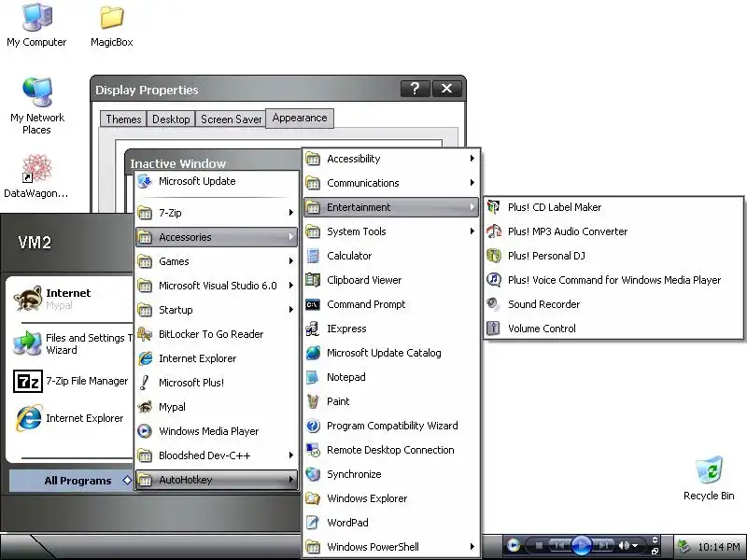Click Windows Media Player logo in taskbar
This screenshot has width=747, height=560.
click(x=513, y=545)
